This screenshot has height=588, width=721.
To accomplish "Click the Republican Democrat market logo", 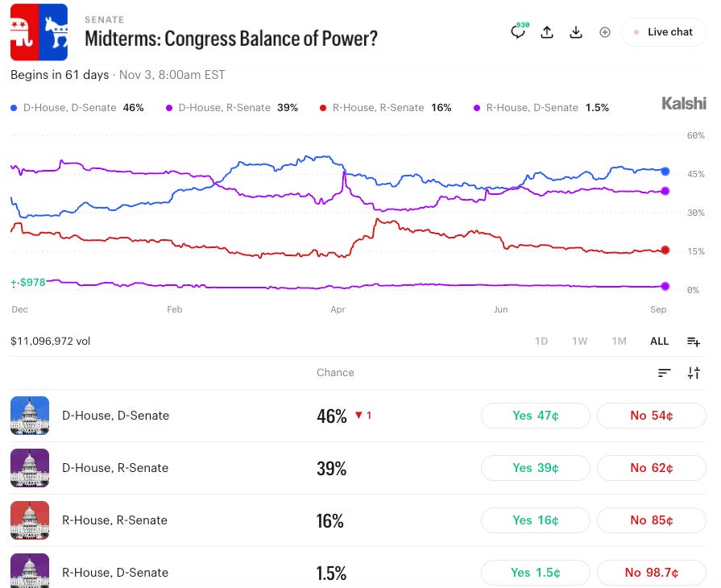I will pos(39,32).
